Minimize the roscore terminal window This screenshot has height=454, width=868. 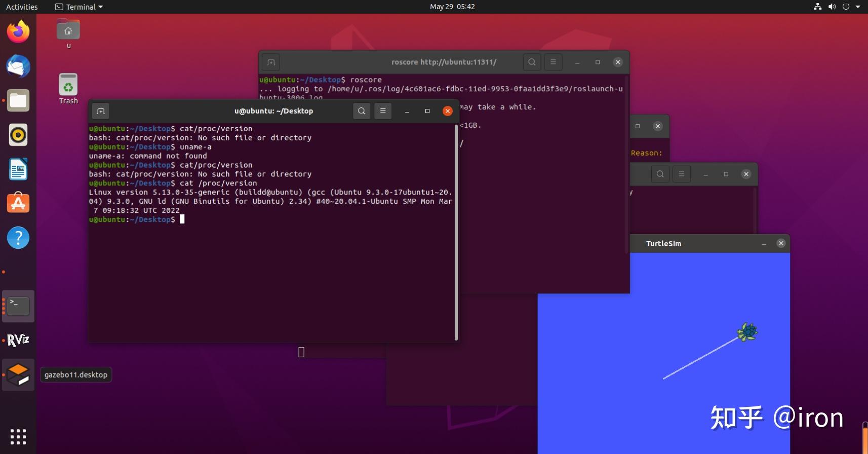tap(577, 62)
